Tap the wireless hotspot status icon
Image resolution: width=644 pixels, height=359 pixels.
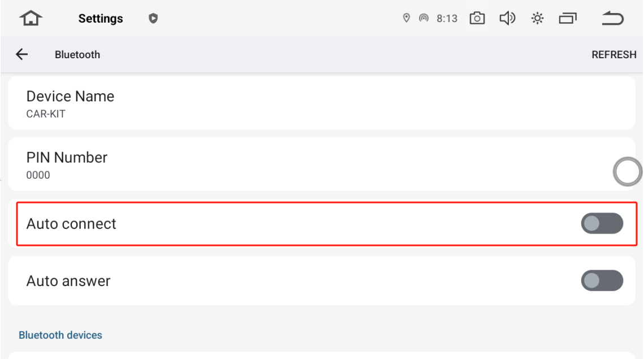pos(423,19)
